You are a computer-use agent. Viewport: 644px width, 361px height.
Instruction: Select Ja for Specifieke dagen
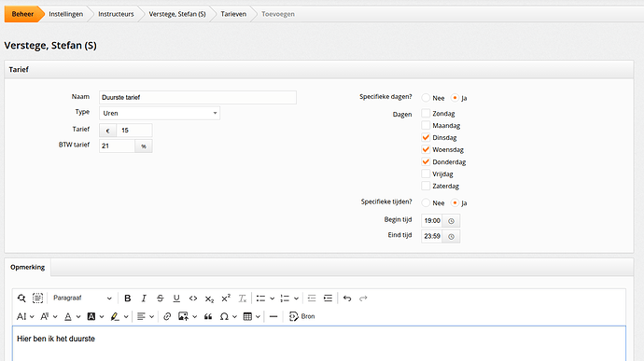click(455, 98)
